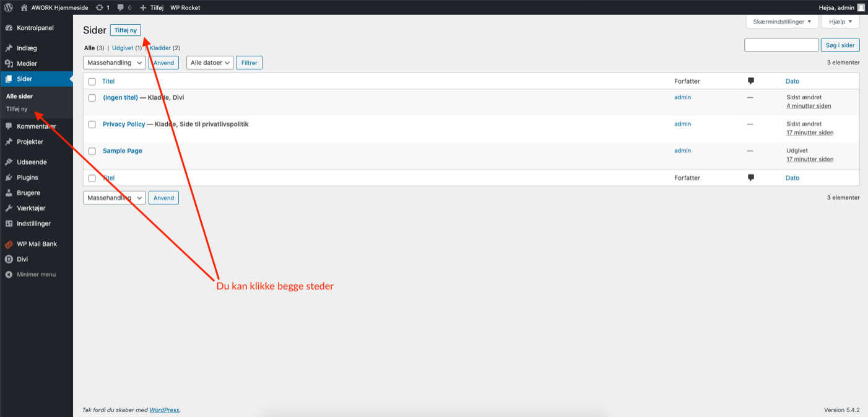Click the bottom Anvend button

[163, 198]
